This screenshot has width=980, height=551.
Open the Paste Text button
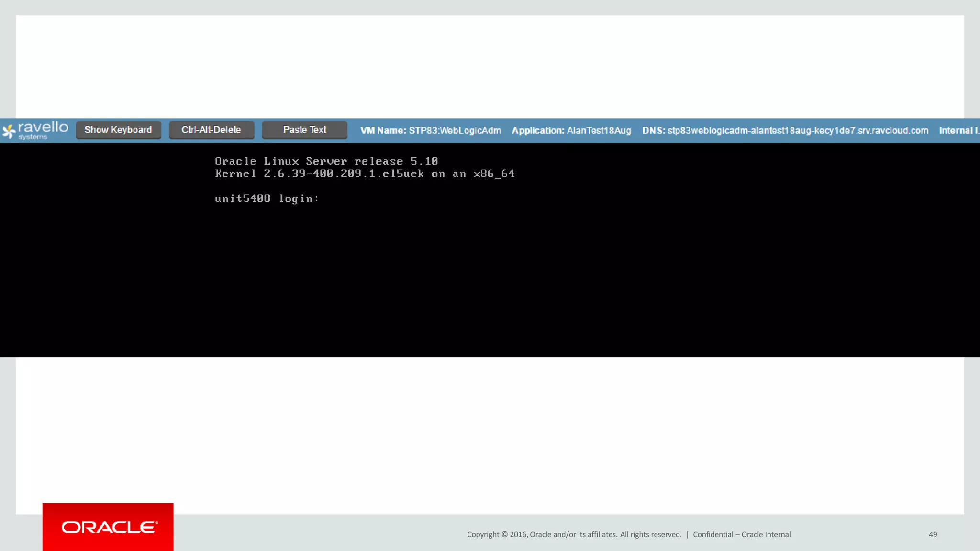click(304, 130)
